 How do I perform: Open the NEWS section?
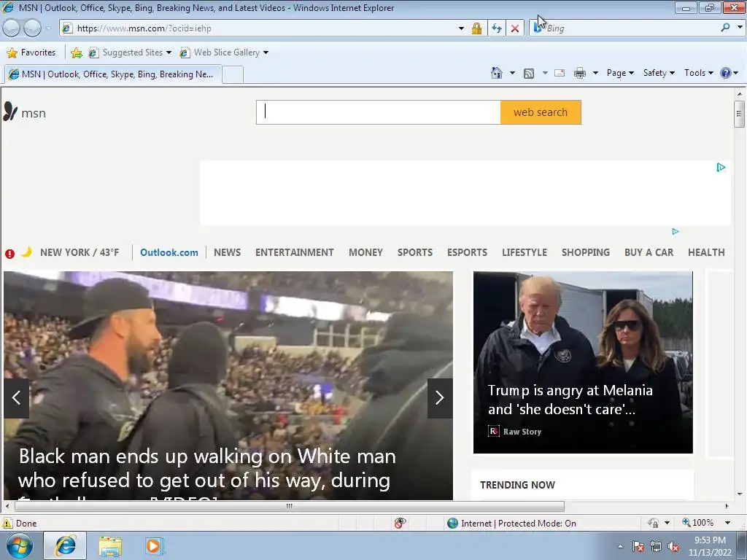(228, 252)
